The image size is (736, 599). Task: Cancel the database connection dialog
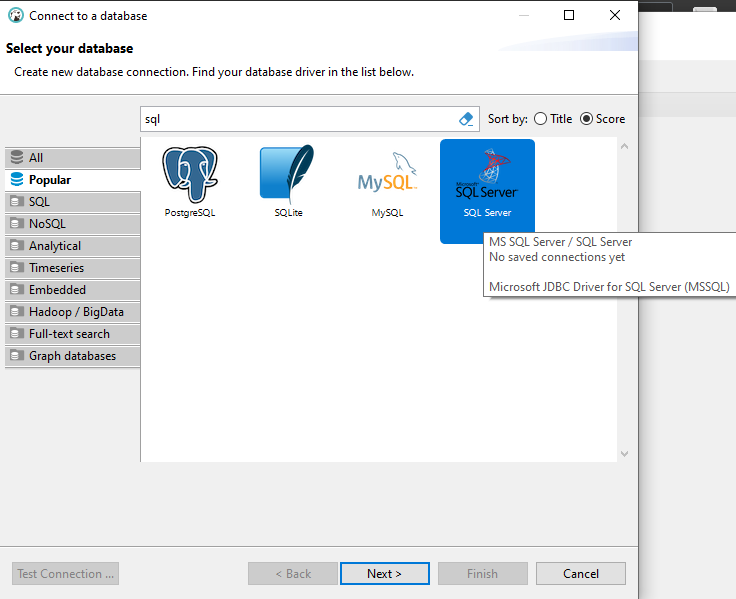[x=580, y=574]
